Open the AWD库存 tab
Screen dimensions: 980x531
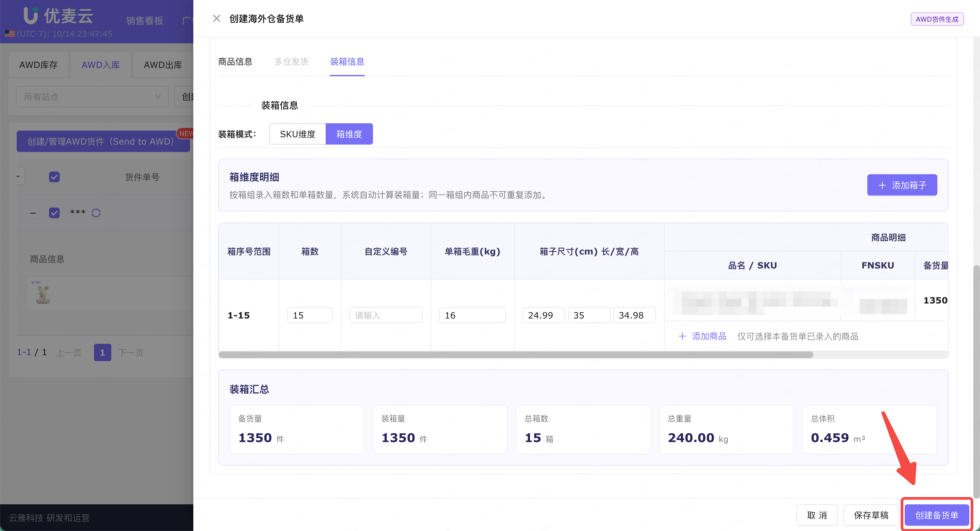pos(38,65)
